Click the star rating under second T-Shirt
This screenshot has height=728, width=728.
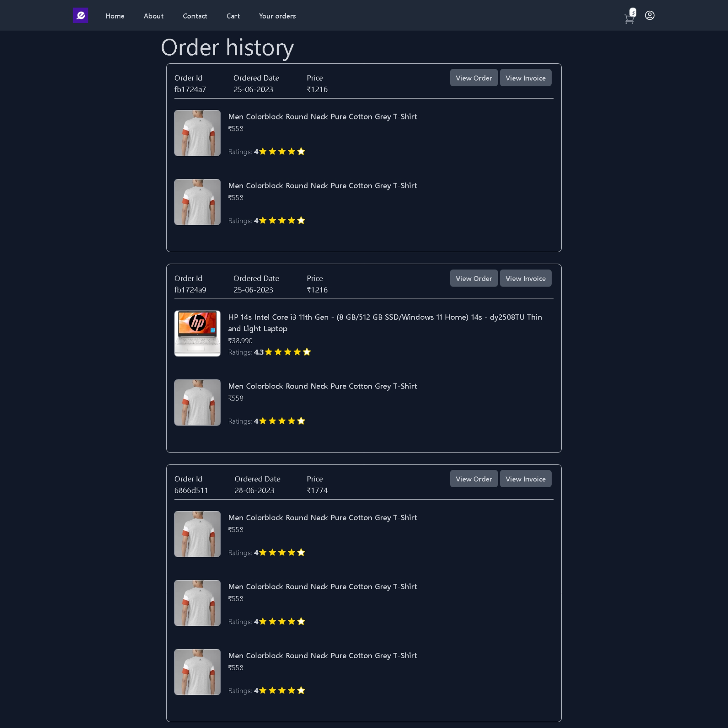[282, 220]
